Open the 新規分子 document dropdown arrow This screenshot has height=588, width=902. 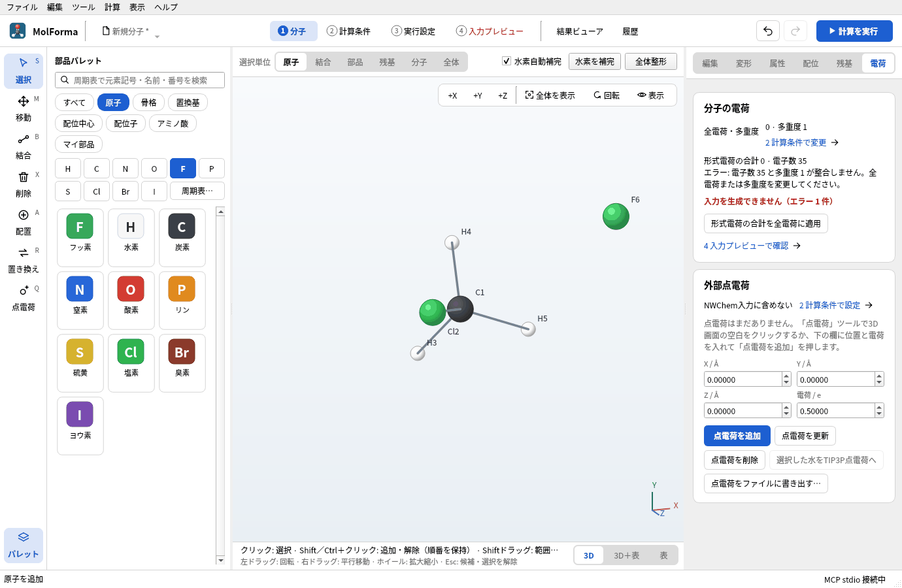[157, 36]
